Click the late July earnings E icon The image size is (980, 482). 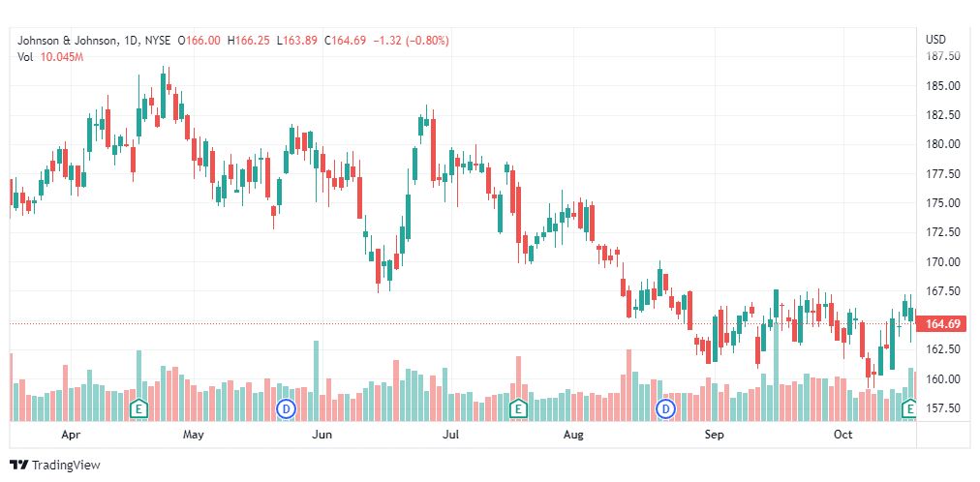[518, 408]
